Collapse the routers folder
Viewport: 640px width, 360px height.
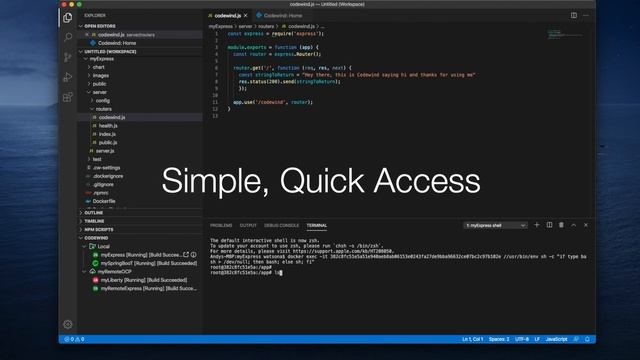(92, 109)
